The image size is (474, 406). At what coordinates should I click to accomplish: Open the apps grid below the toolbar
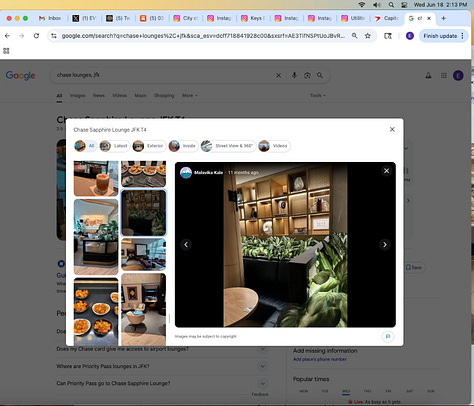(6, 51)
